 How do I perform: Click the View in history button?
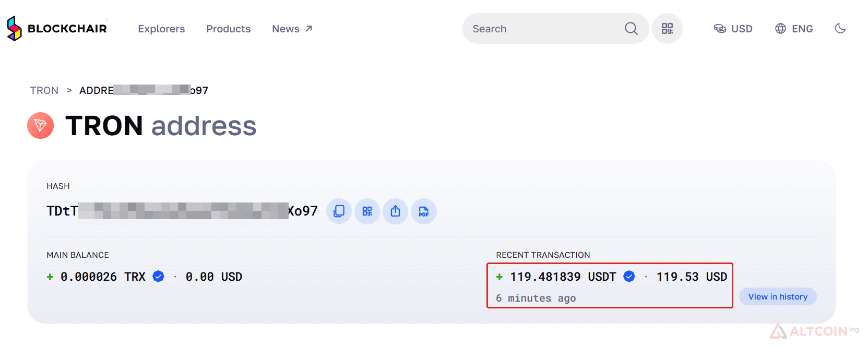click(x=778, y=296)
